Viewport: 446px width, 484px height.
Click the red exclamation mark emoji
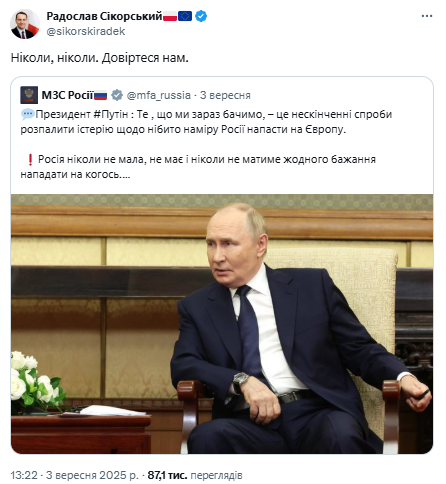30,160
